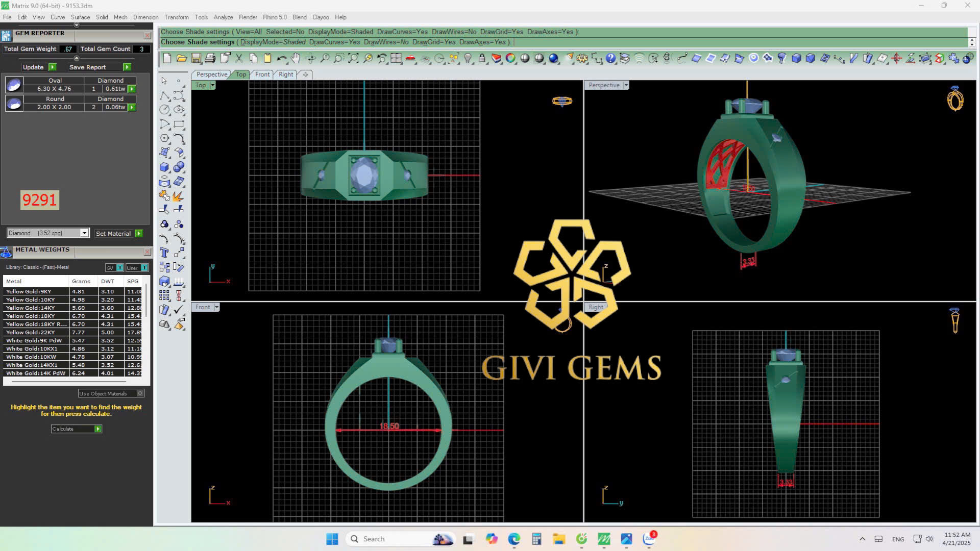
Task: Click the add viewport tab plus
Action: 305,74
